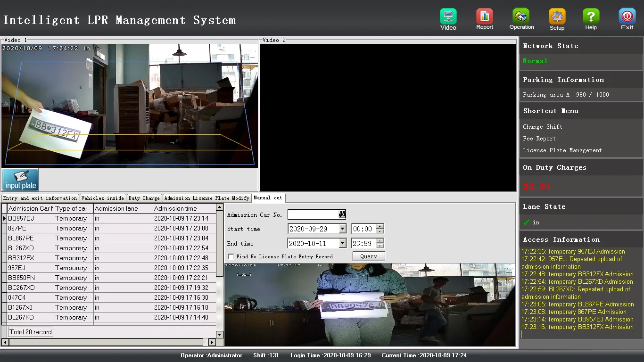Click the binoculars search icon
Viewport: 644px width, 362px height.
point(342,214)
